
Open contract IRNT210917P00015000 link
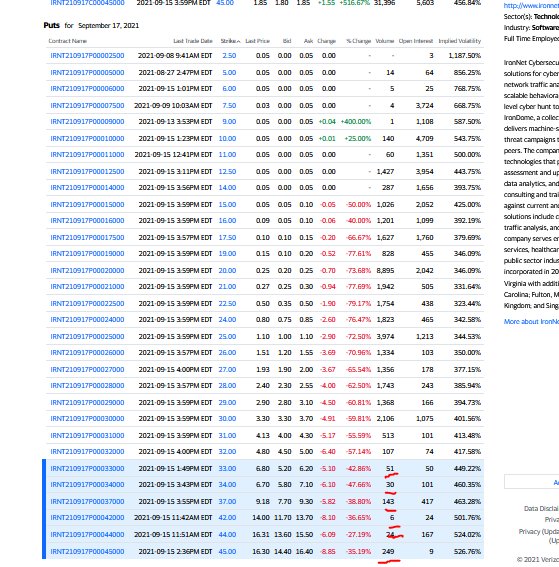point(87,204)
